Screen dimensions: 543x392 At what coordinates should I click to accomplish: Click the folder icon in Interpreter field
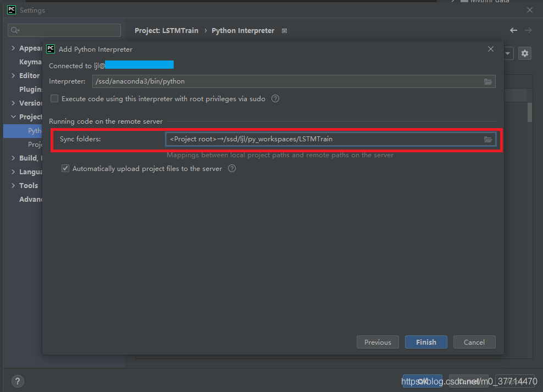click(x=487, y=81)
